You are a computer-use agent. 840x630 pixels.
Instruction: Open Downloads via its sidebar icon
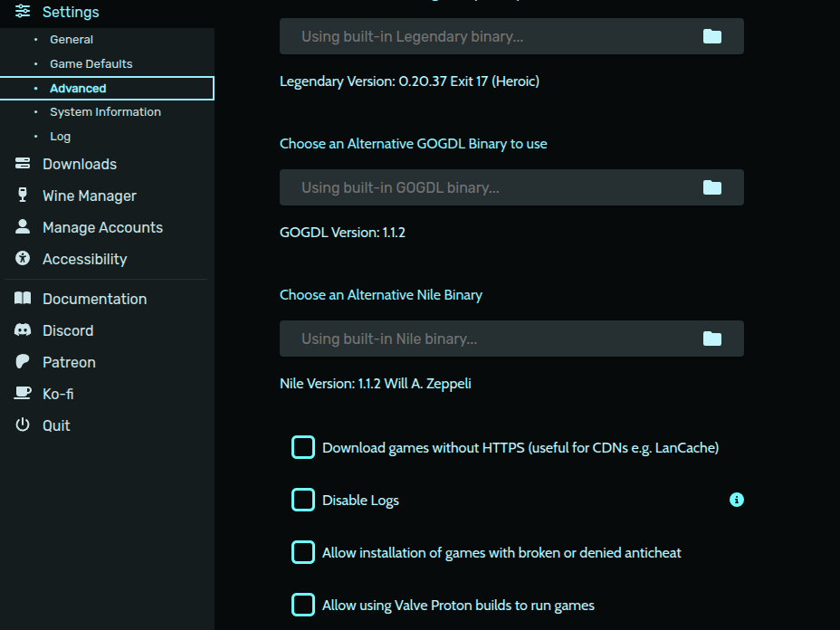point(23,164)
